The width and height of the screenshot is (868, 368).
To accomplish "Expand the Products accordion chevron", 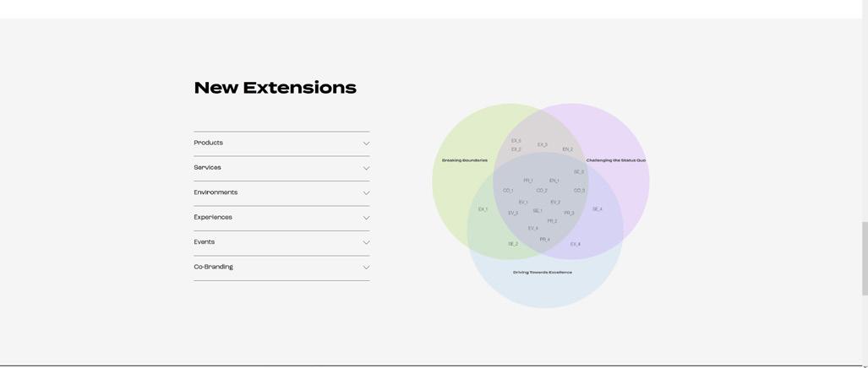I will tap(366, 143).
